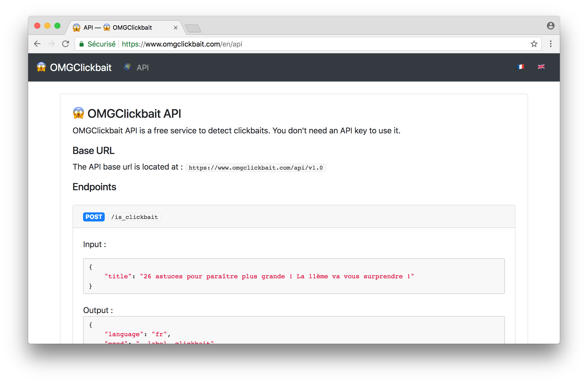Click the scream emoji navbar logo

tap(41, 67)
